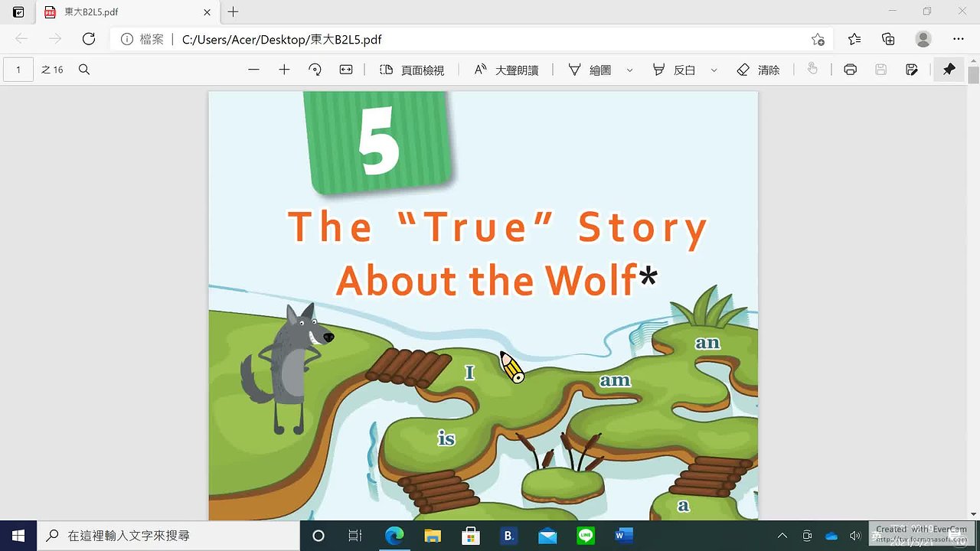Click the letter "I" on the path
980x551 pixels.
[x=469, y=373]
